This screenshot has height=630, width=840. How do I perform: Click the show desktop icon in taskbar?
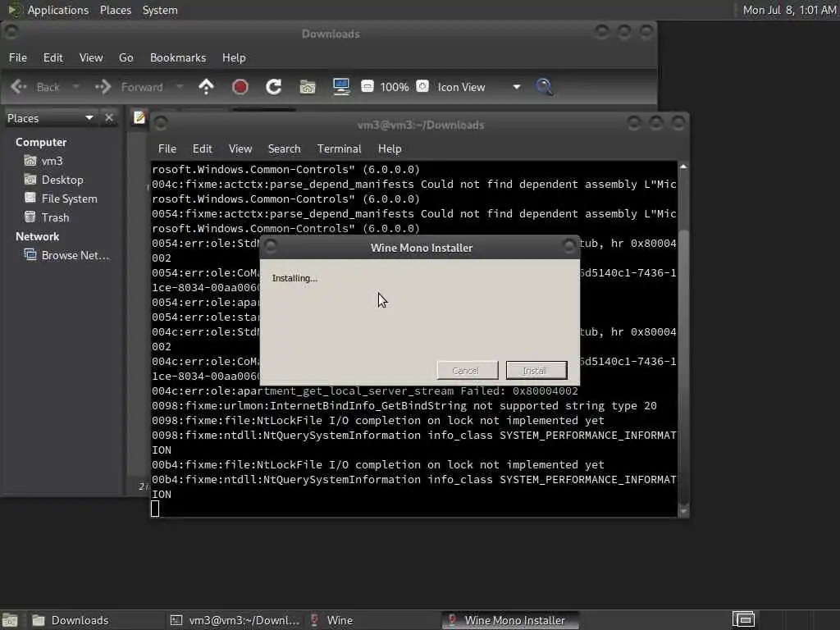pyautogui.click(x=10, y=620)
